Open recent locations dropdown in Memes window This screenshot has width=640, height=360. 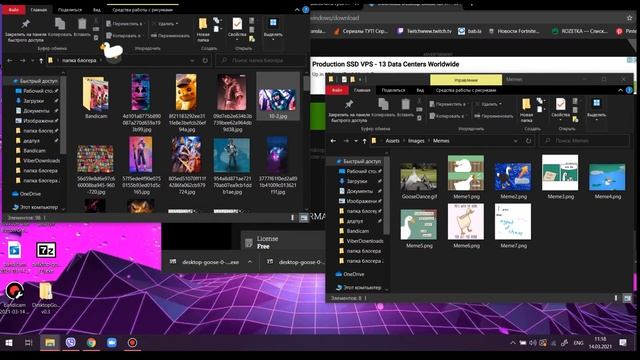click(356, 141)
